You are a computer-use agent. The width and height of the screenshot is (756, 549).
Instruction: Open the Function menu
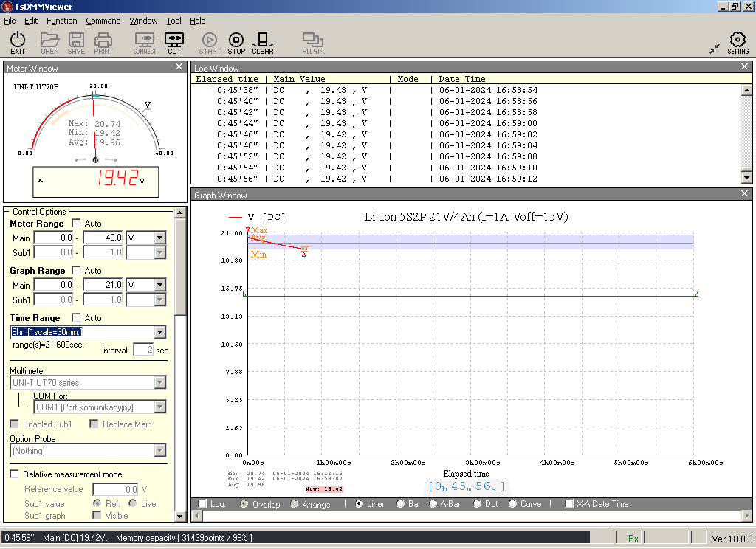point(61,21)
